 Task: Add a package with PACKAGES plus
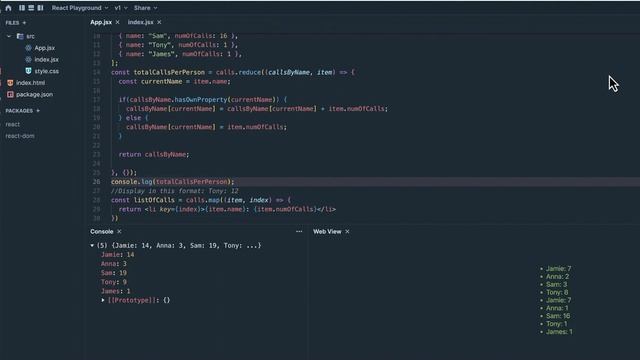tap(38, 111)
